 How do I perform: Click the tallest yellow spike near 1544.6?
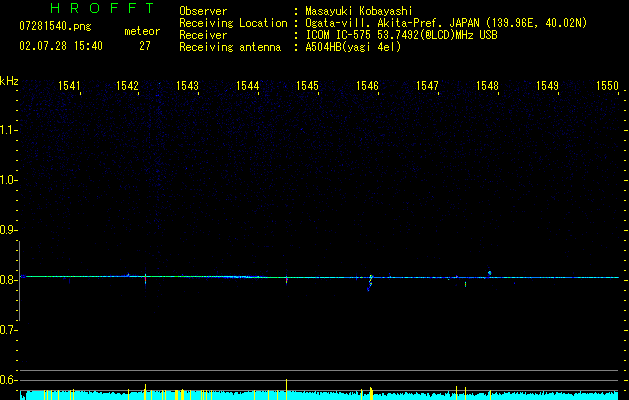click(x=286, y=389)
